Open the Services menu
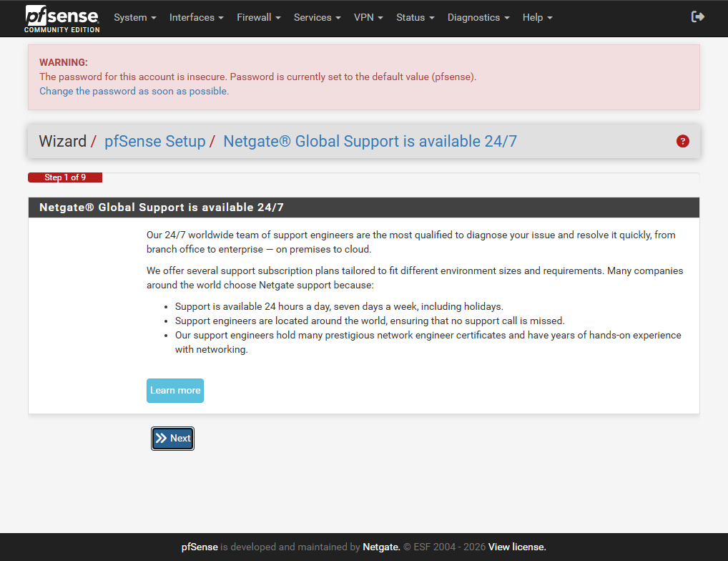 [317, 18]
